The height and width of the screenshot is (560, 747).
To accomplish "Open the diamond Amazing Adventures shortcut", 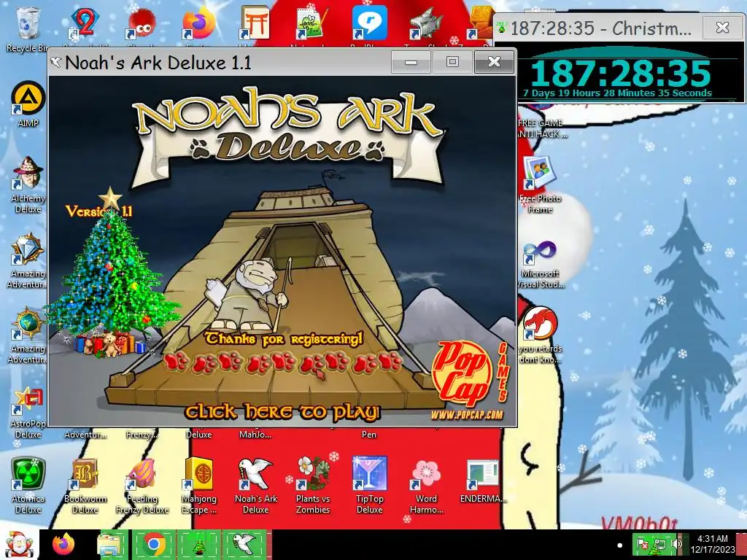I will [x=28, y=260].
